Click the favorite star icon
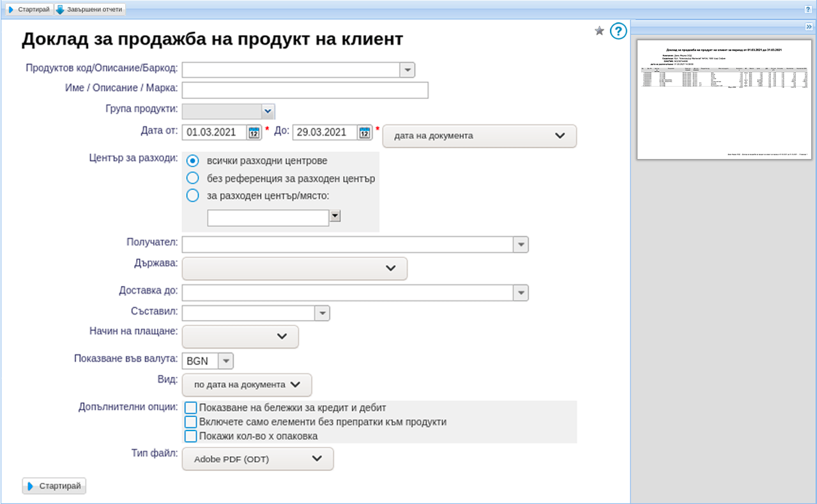Viewport: 817px width, 504px height. coord(599,31)
